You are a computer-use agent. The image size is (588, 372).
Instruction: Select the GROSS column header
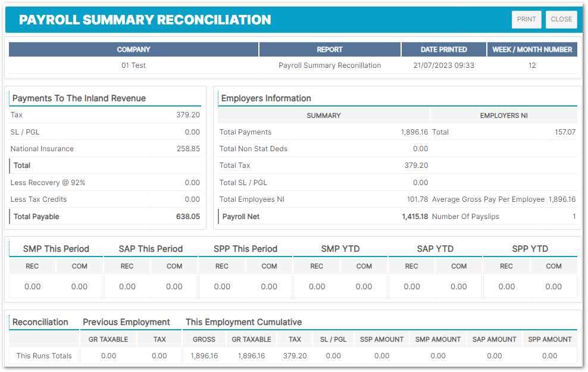(x=204, y=339)
